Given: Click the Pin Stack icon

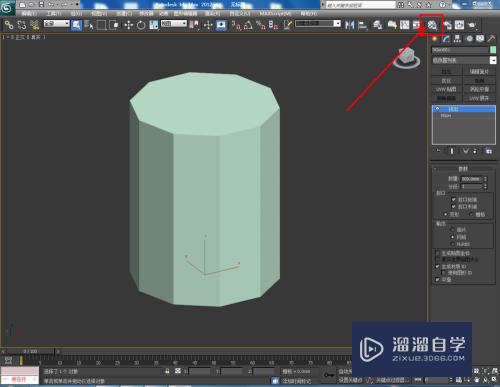Looking at the screenshot, I should [439, 151].
